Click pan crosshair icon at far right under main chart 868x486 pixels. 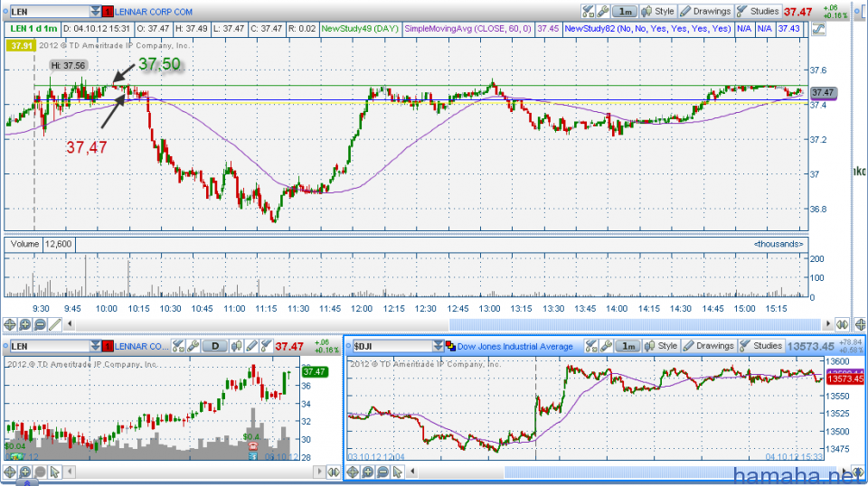coord(860,324)
